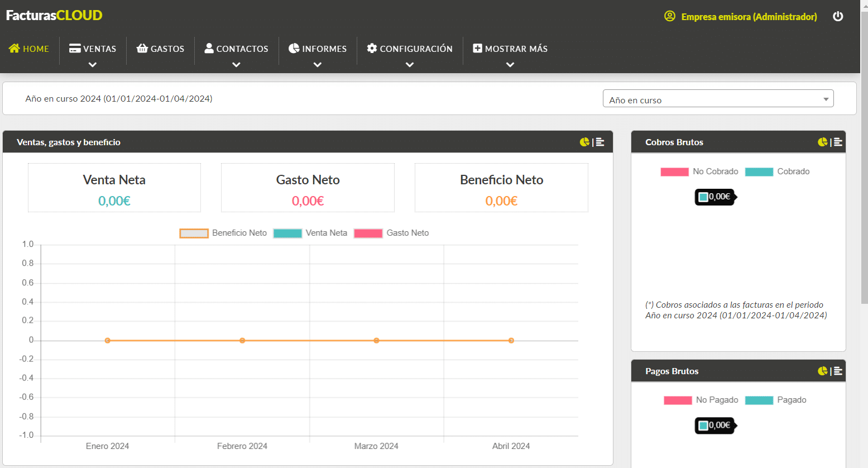Switch Pagos Brutos to list view icon
Viewport: 868px width, 468px height.
838,371
